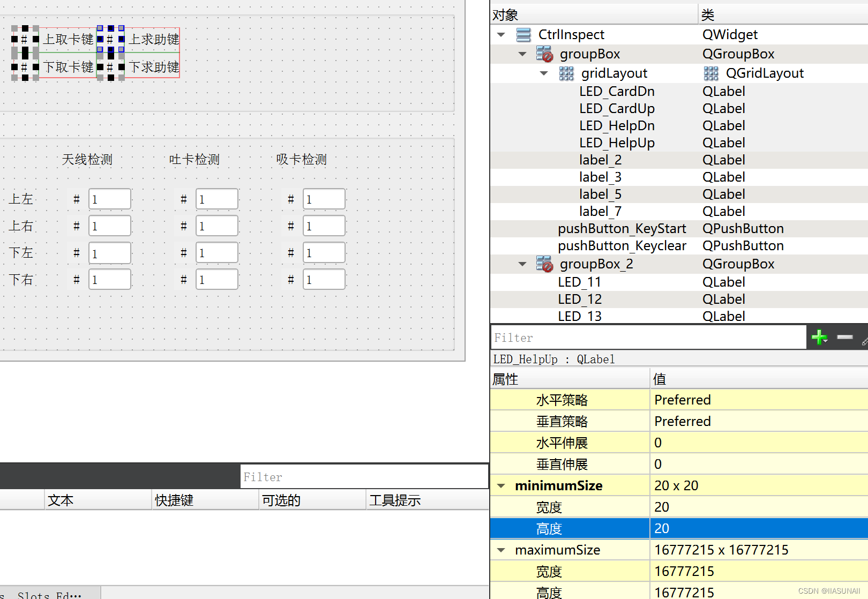This screenshot has height=599, width=868.
Task: Click the gridLayout grid icon
Action: tap(566, 73)
